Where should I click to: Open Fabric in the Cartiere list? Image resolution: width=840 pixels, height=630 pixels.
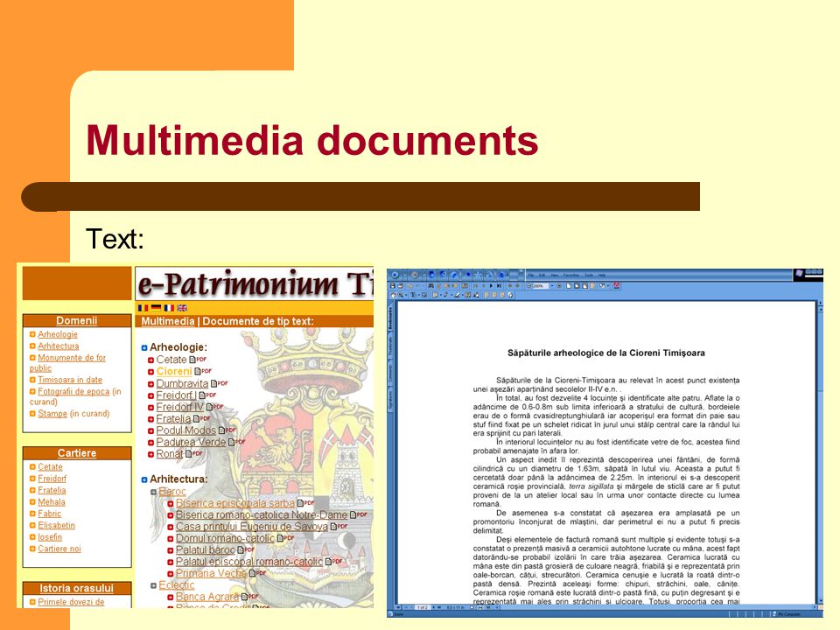(x=49, y=514)
